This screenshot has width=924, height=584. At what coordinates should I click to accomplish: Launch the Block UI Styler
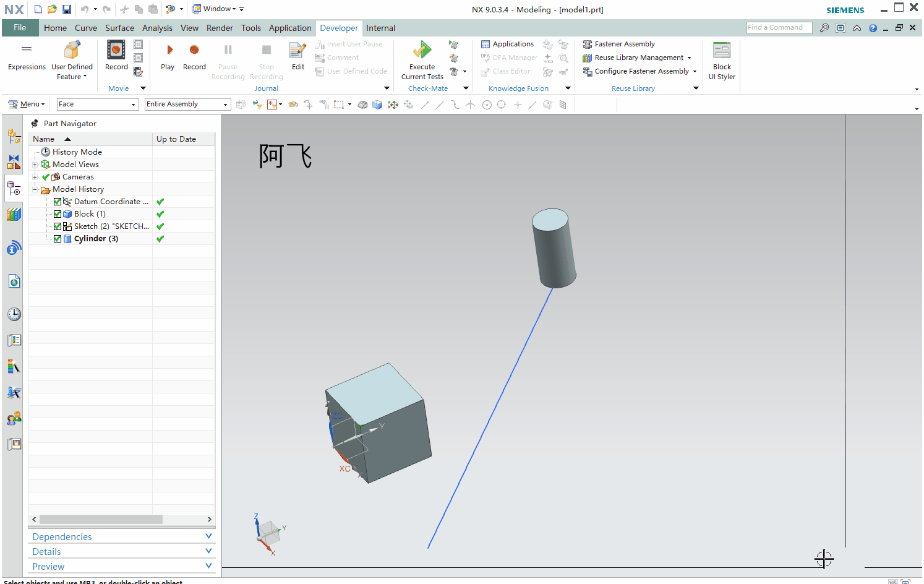721,60
